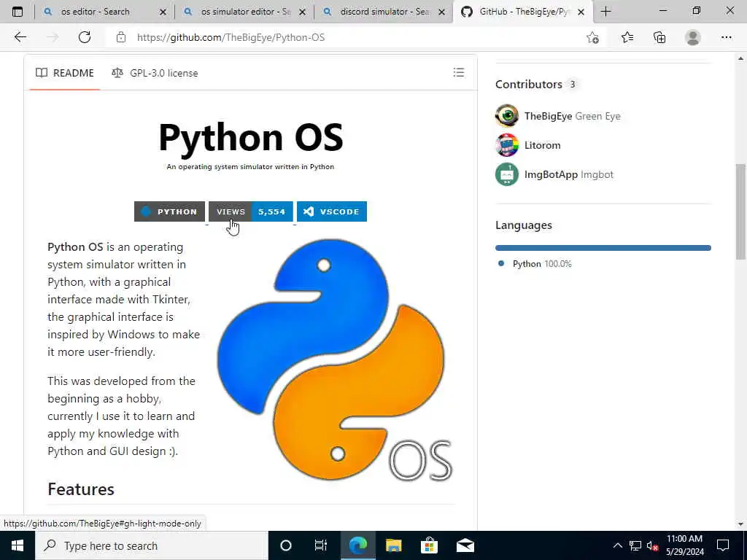The height and width of the screenshot is (560, 747).
Task: Go back to the previous page
Action: (x=20, y=37)
